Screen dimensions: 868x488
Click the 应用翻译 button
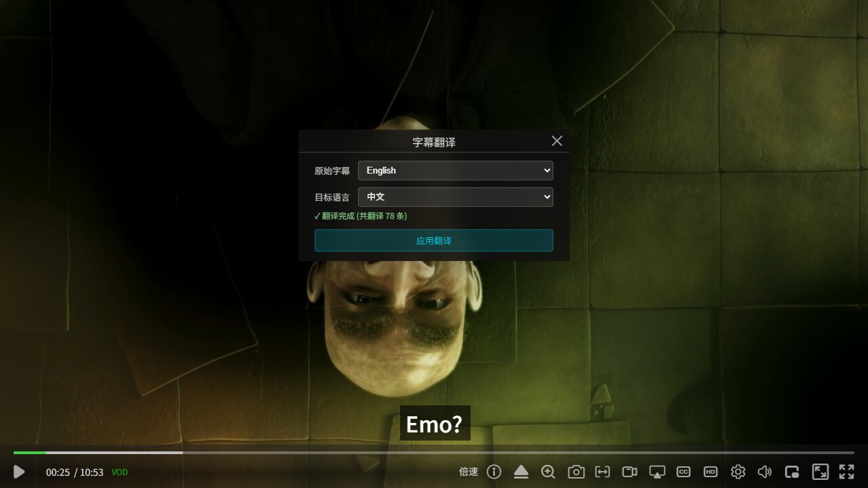point(434,241)
